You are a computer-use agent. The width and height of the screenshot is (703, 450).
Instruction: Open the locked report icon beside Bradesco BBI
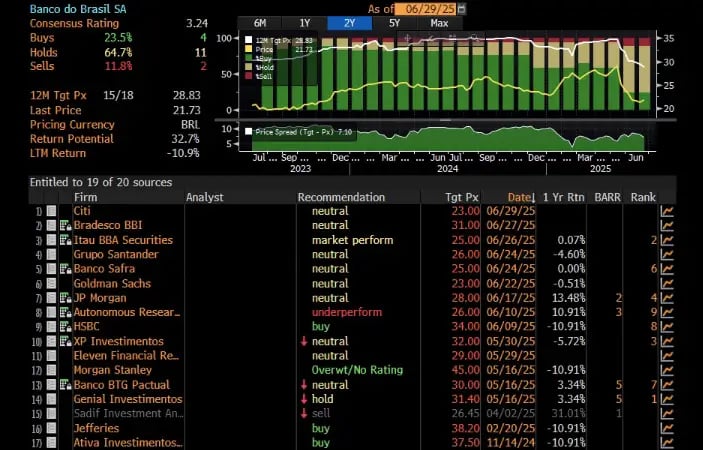65,225
